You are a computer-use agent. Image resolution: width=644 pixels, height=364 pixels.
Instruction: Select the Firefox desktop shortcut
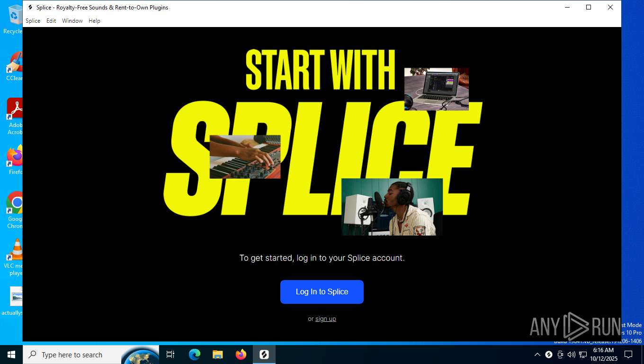click(15, 160)
